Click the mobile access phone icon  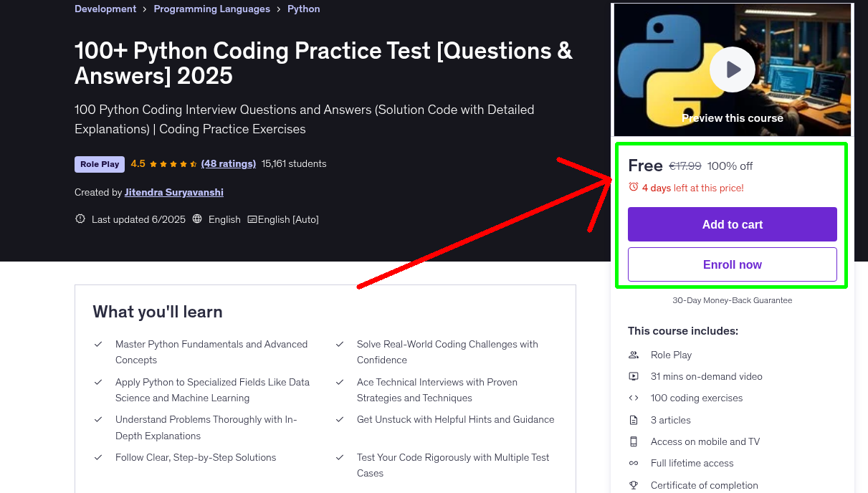634,441
